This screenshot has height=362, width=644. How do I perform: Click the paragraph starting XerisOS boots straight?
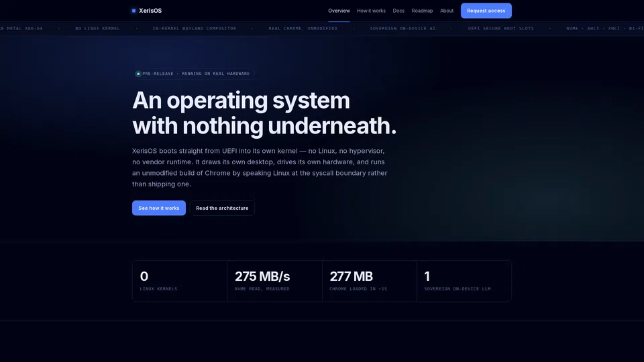pos(260,168)
